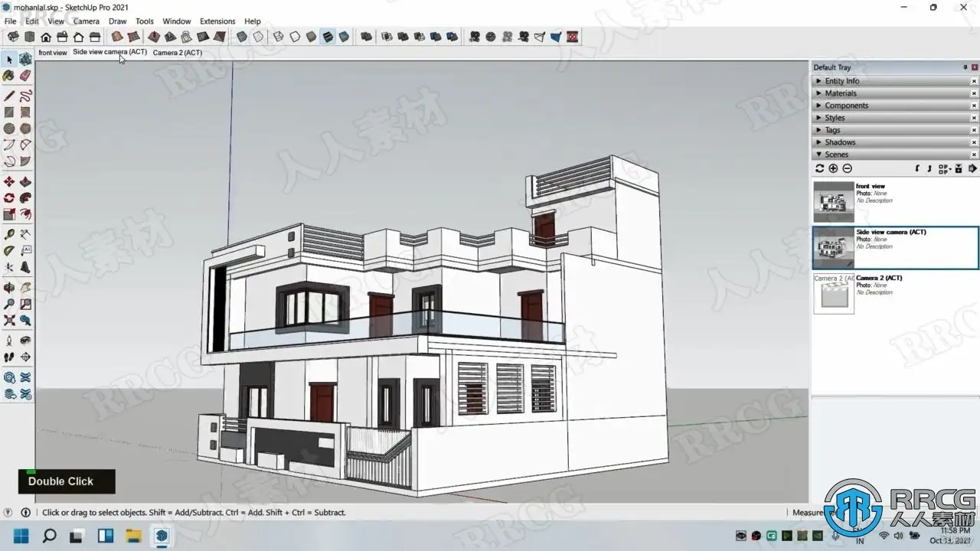Click the Zoom Extents tool
This screenshot has width=980, height=551.
(x=9, y=320)
